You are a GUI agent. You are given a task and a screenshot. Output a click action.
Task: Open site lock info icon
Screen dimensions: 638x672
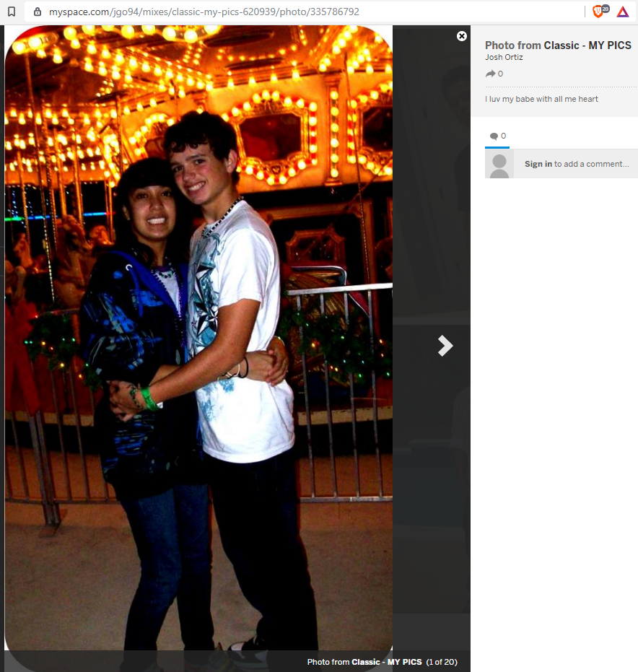38,12
